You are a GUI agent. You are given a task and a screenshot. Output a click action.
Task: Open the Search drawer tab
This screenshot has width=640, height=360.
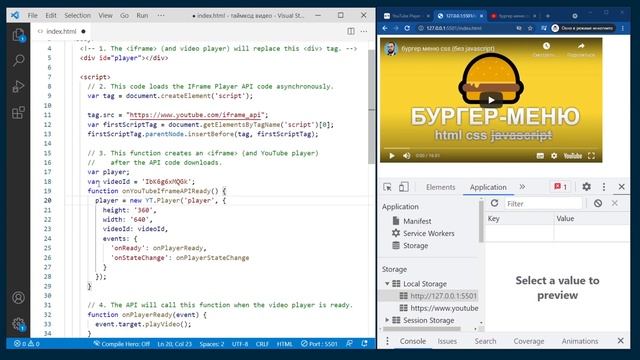tap(485, 341)
